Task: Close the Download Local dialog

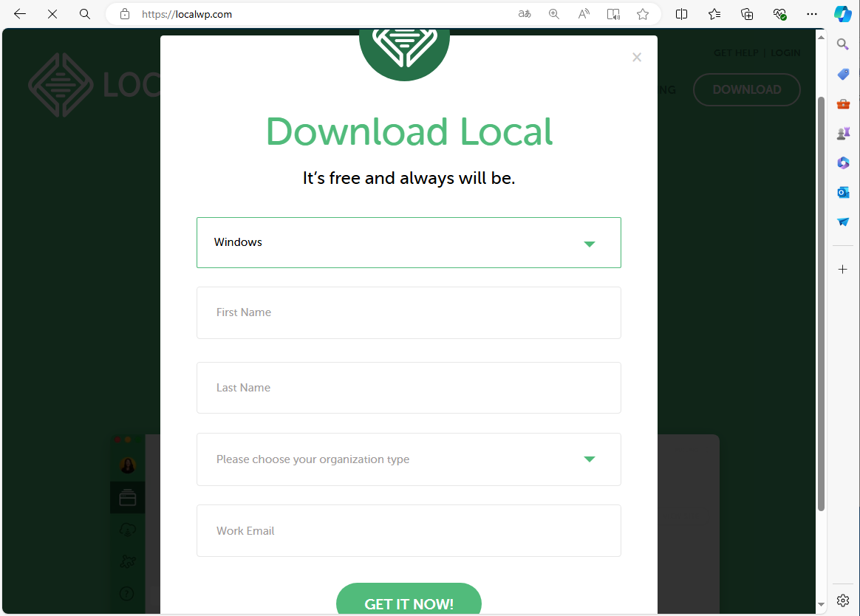Action: point(637,58)
